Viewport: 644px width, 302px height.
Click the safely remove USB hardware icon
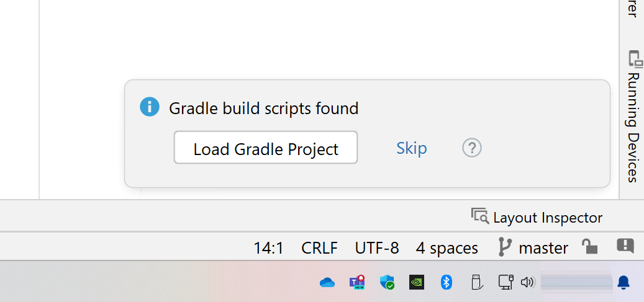click(x=476, y=283)
